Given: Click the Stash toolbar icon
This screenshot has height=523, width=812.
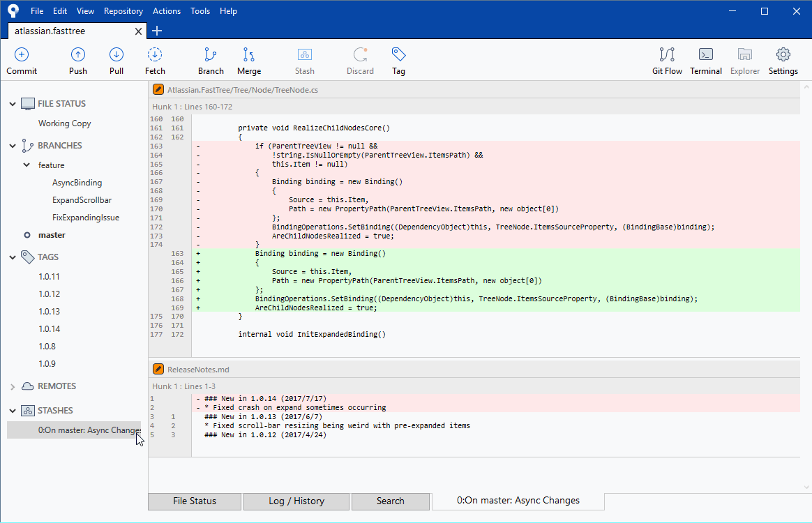Looking at the screenshot, I should (304, 54).
